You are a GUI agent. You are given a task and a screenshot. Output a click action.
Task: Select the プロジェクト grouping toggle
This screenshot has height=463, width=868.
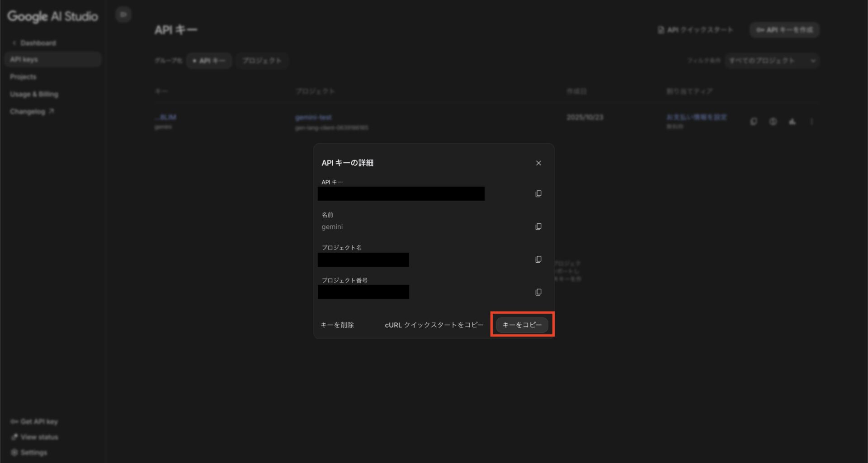point(262,60)
